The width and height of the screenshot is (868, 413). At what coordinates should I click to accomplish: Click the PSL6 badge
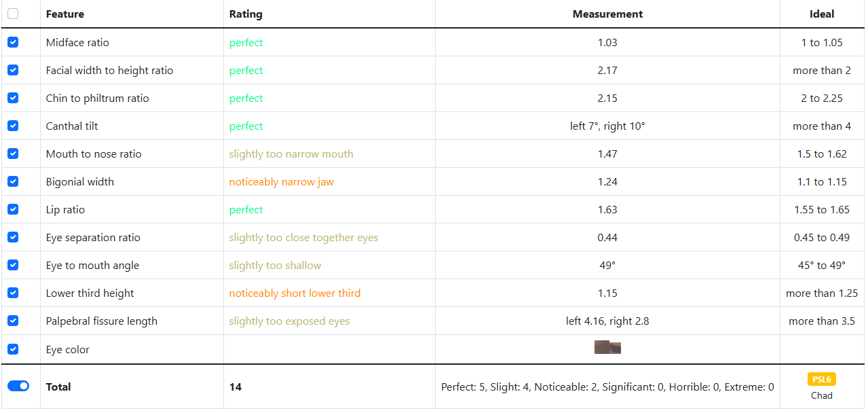click(821, 379)
